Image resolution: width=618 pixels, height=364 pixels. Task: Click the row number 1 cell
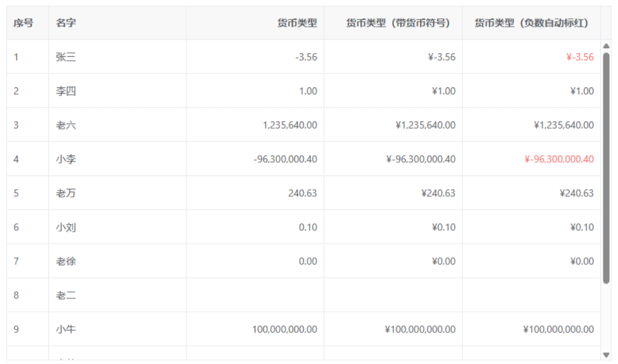[x=28, y=57]
